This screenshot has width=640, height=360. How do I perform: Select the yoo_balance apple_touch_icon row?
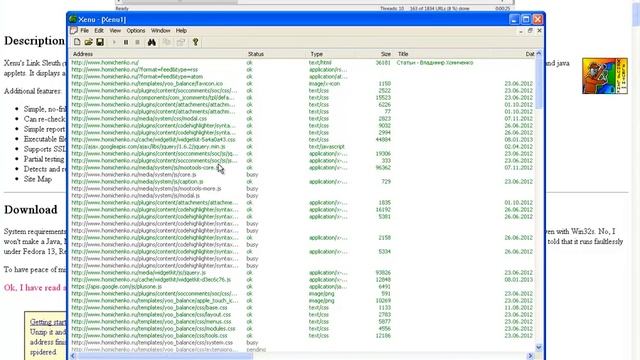point(302,300)
